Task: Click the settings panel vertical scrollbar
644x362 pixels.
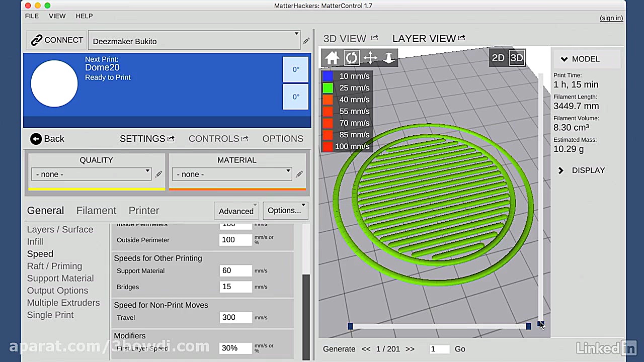Action: [306, 317]
